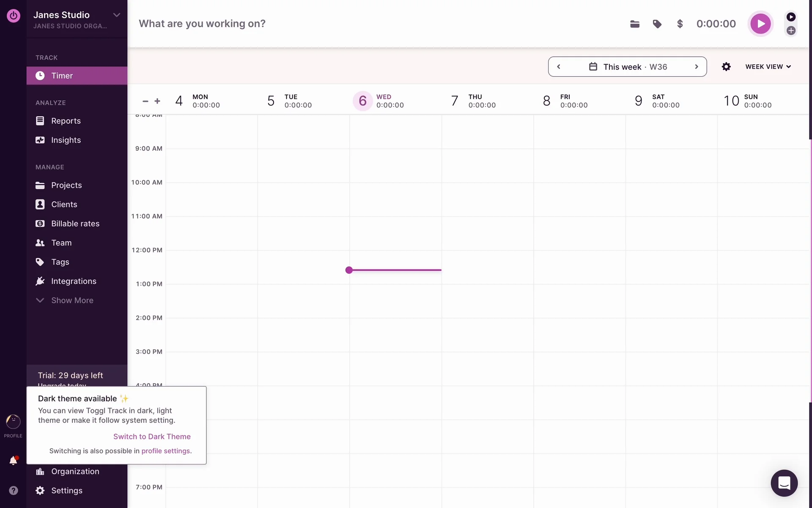812x508 pixels.
Task: Open the Reports page
Action: click(x=66, y=121)
